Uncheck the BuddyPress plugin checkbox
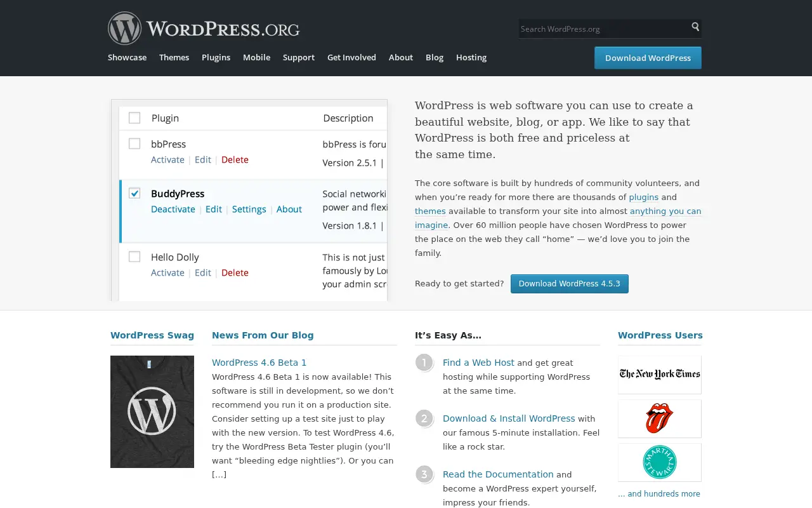812x508 pixels. [x=134, y=193]
